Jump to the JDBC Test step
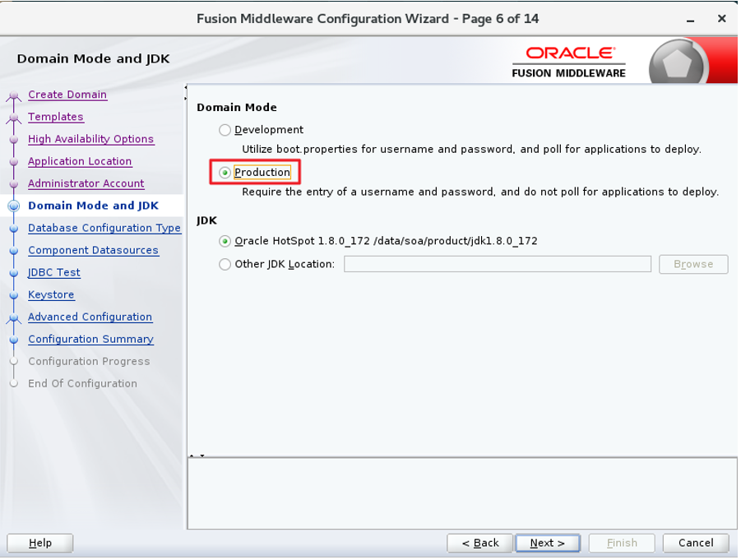741x560 pixels. 54,272
